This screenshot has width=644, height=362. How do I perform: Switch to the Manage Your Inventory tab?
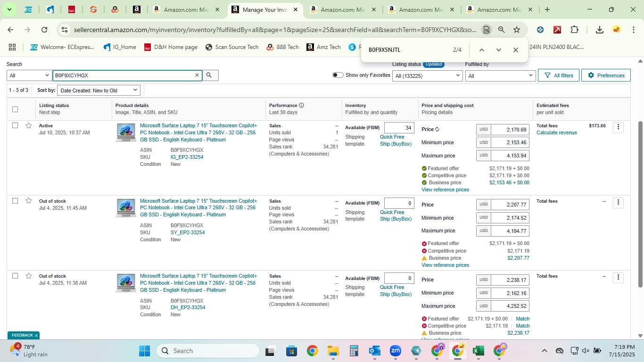pyautogui.click(x=265, y=9)
